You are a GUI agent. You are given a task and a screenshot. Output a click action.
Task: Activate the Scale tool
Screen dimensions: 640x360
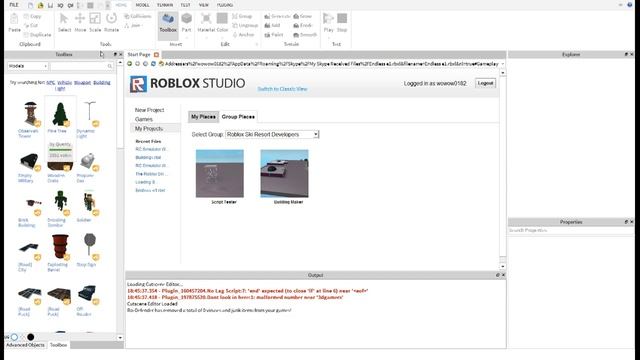(x=95, y=22)
